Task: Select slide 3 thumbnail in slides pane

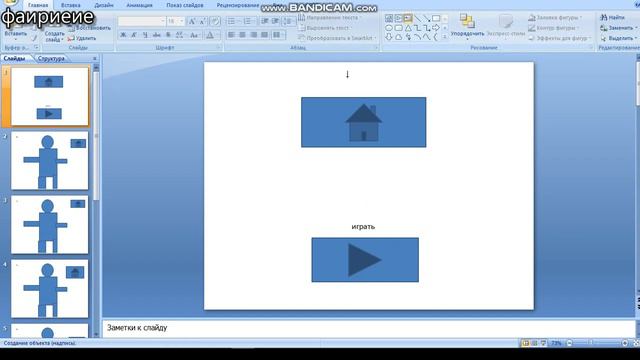Action: (x=49, y=224)
